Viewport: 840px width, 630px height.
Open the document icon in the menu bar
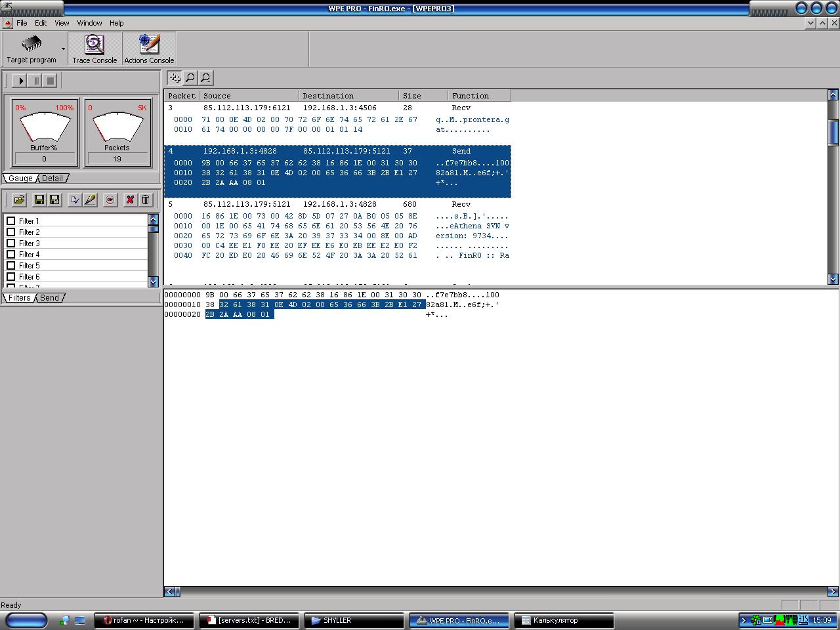(8, 23)
